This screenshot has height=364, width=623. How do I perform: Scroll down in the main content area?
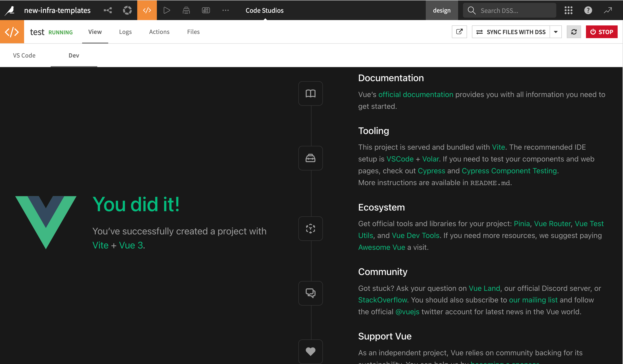coord(311,217)
